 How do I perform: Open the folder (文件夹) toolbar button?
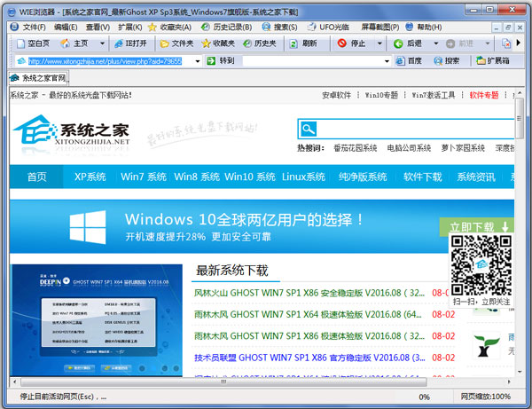[176, 43]
